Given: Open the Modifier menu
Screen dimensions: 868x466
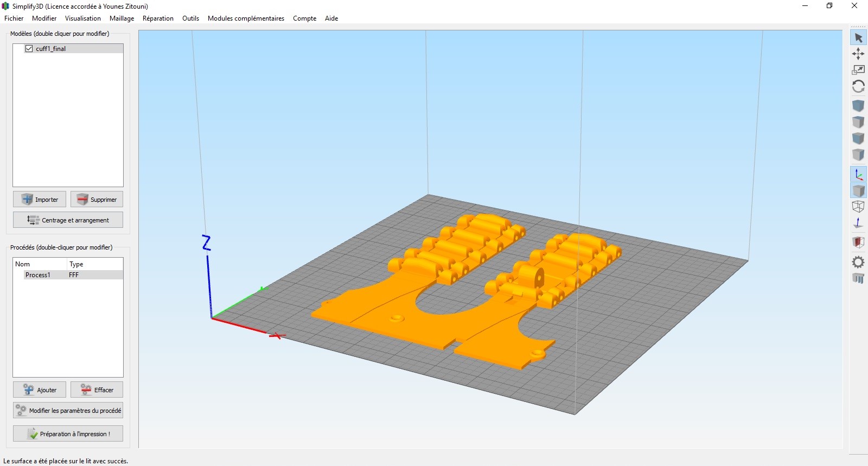Looking at the screenshot, I should 44,18.
